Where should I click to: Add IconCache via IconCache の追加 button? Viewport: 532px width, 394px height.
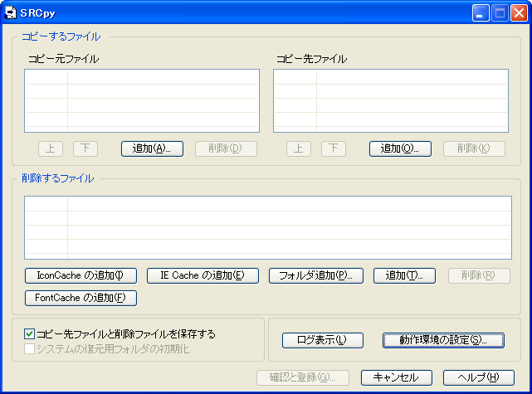pos(81,275)
